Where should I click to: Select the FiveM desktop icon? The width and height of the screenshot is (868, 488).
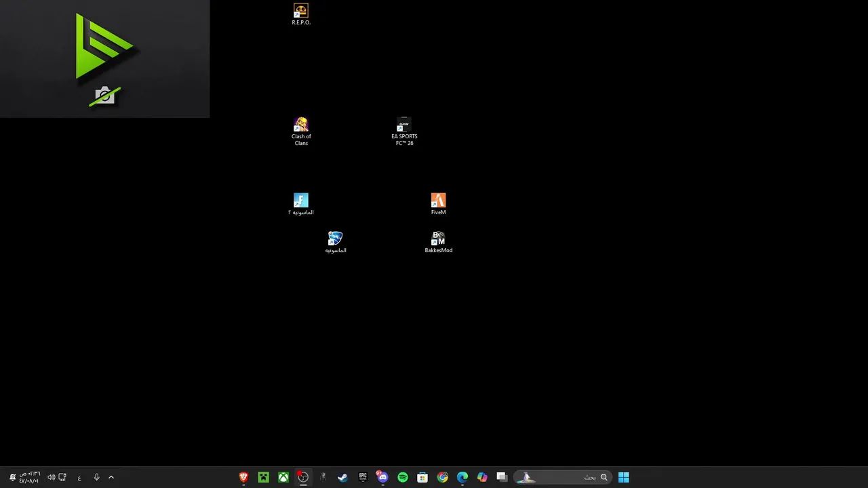coord(438,204)
